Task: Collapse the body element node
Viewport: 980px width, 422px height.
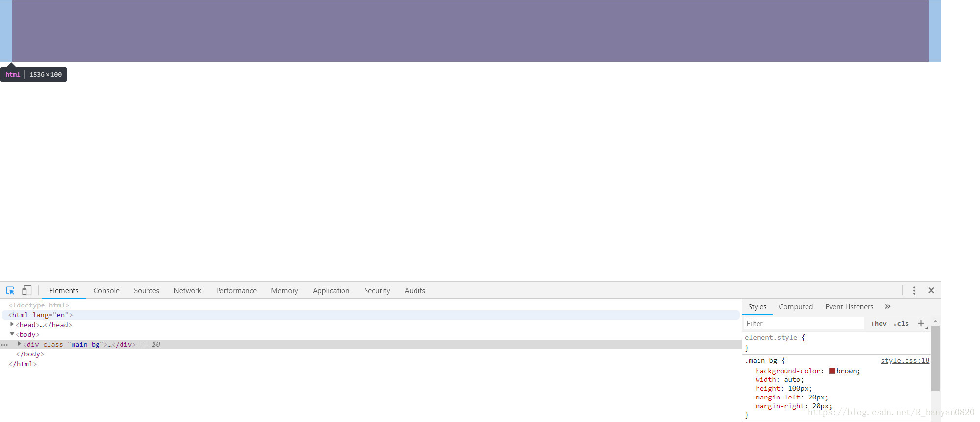Action: click(x=12, y=334)
